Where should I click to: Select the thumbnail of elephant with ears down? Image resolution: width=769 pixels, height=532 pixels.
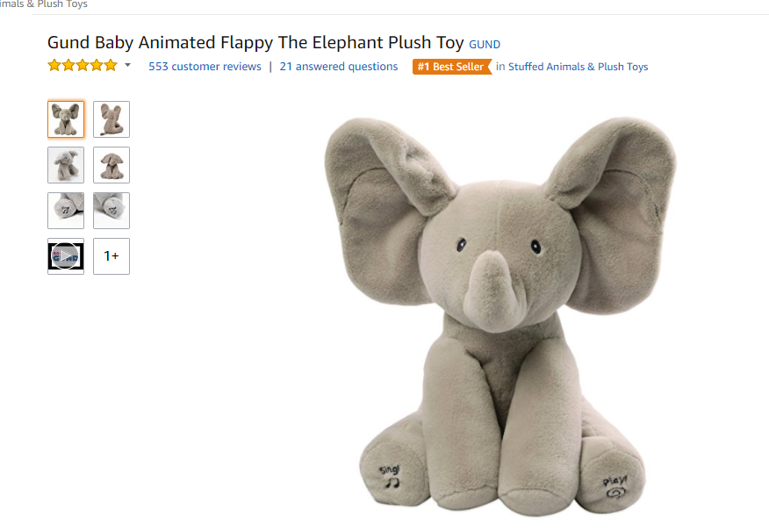click(x=111, y=165)
